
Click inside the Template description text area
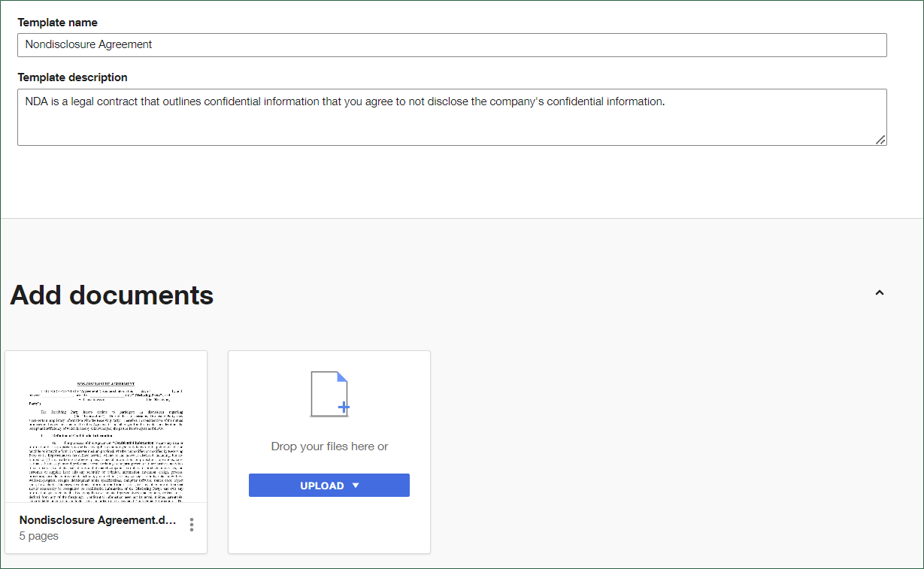coord(452,124)
